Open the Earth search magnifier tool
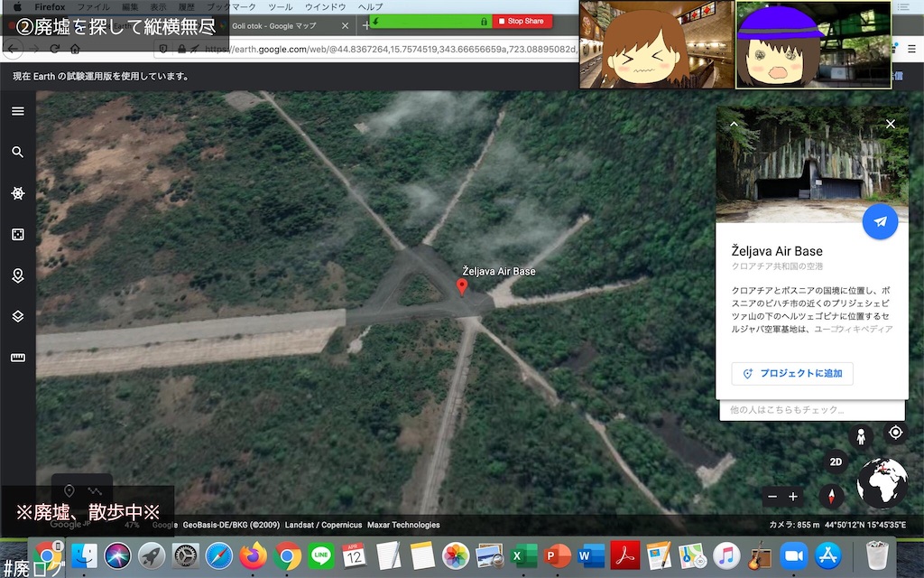 coord(18,152)
